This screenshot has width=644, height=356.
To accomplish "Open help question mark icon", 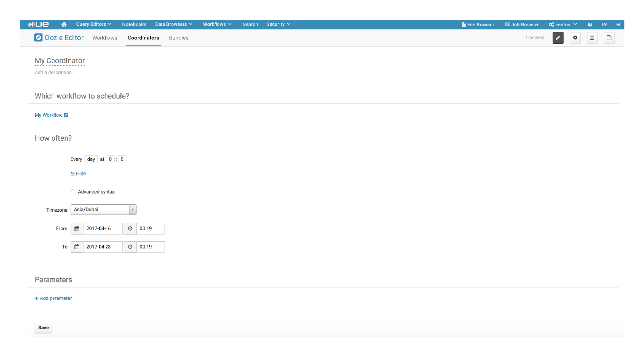I will tap(590, 24).
